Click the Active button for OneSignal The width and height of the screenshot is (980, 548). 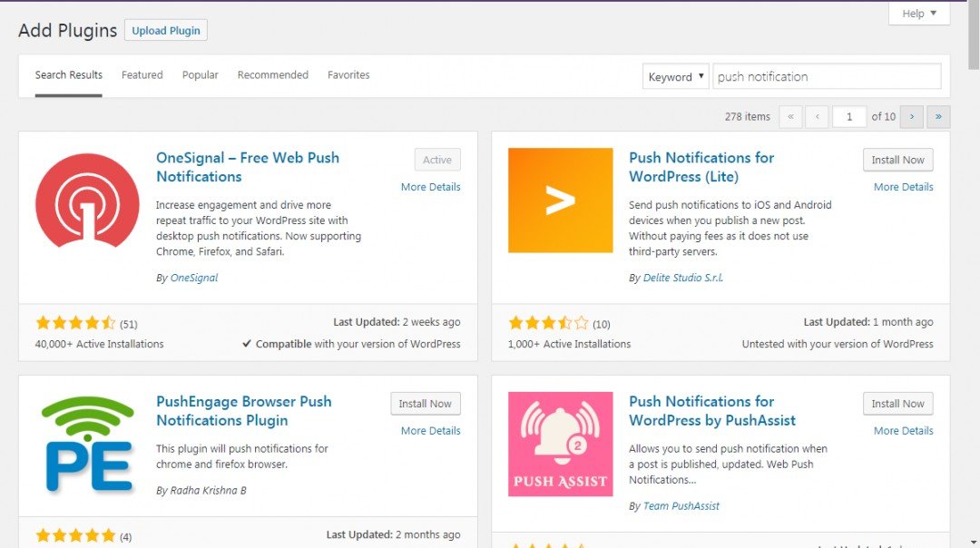tap(437, 160)
